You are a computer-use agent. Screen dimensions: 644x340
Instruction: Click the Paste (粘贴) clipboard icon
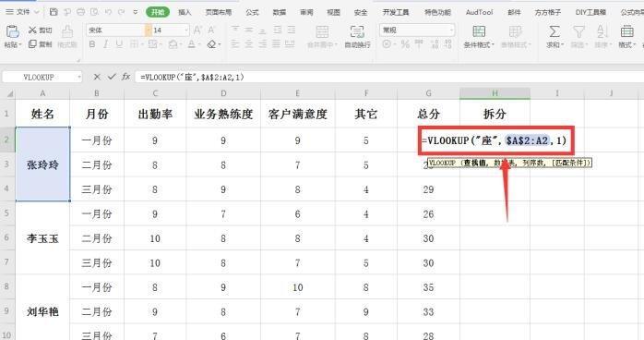[x=12, y=31]
